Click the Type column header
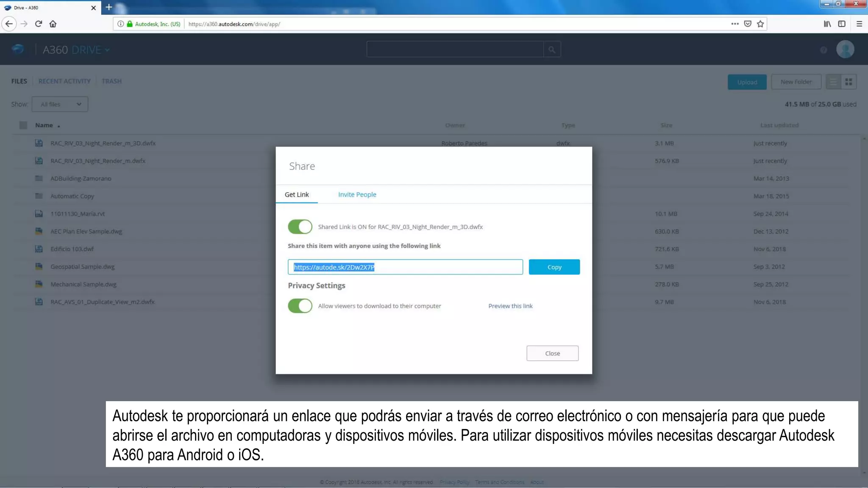The height and width of the screenshot is (488, 868). pos(568,125)
